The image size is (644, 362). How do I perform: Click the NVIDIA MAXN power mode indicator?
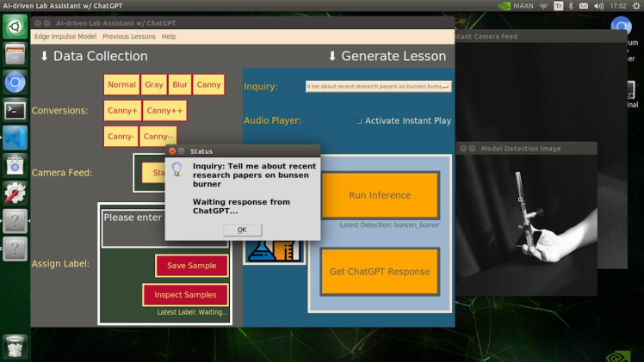(516, 6)
